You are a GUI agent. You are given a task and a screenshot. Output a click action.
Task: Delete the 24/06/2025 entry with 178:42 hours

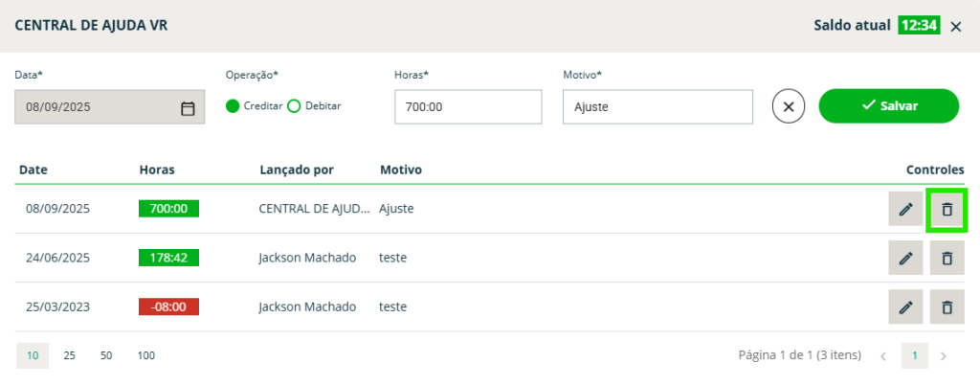[x=947, y=258]
